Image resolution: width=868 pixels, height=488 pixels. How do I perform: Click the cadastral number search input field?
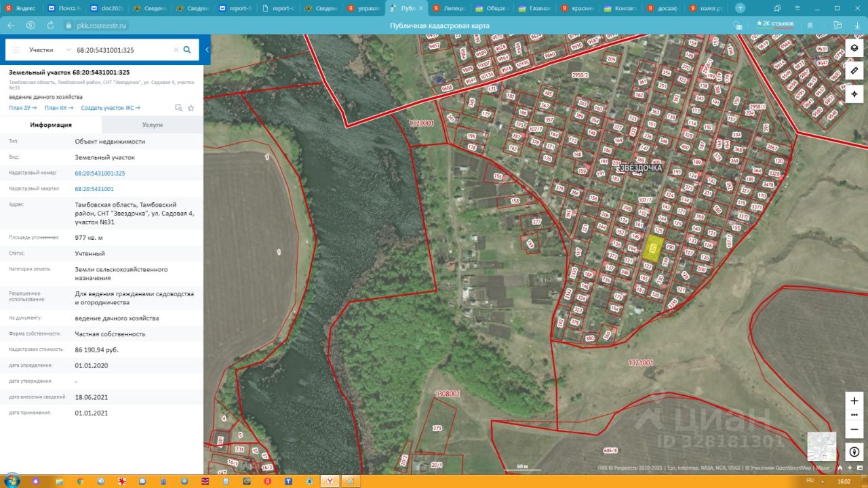pos(123,49)
